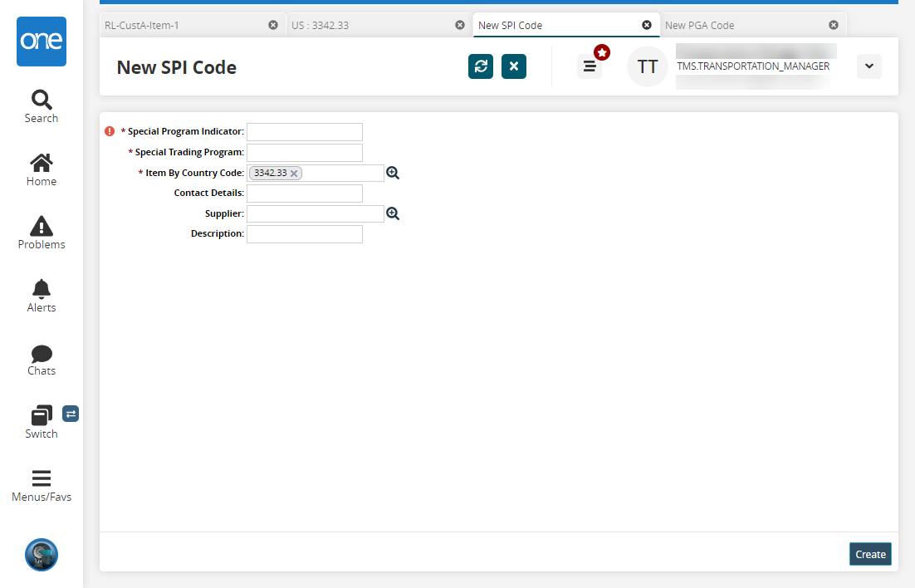The width and height of the screenshot is (915, 588).
Task: Click the Create button
Action: point(870,554)
